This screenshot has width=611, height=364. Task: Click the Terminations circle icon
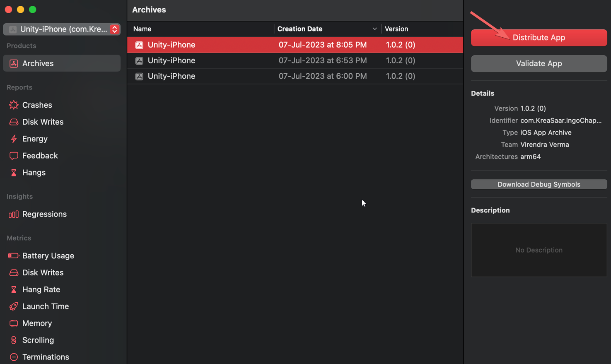(x=14, y=357)
